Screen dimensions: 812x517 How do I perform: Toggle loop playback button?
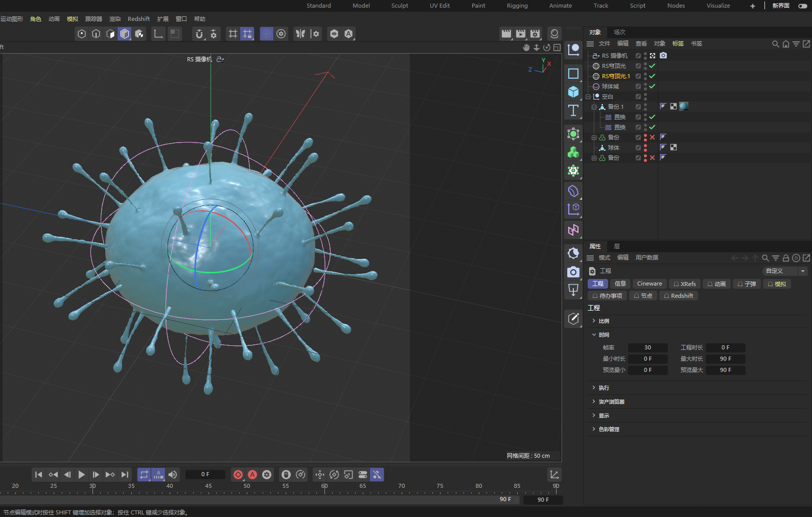(144, 475)
